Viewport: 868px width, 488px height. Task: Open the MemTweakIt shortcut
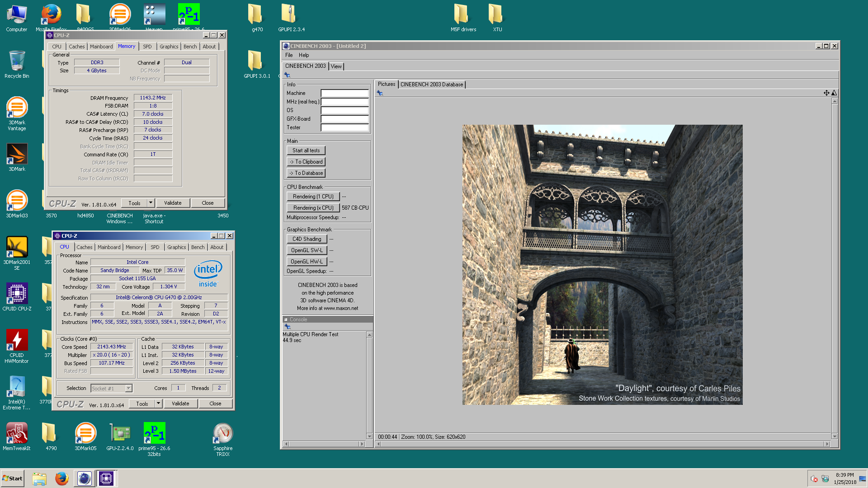click(x=17, y=436)
